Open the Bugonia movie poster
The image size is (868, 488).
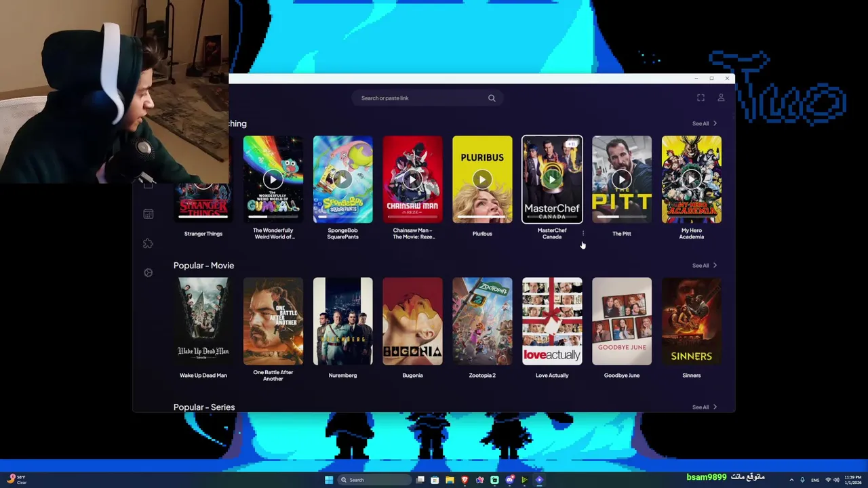(x=412, y=321)
